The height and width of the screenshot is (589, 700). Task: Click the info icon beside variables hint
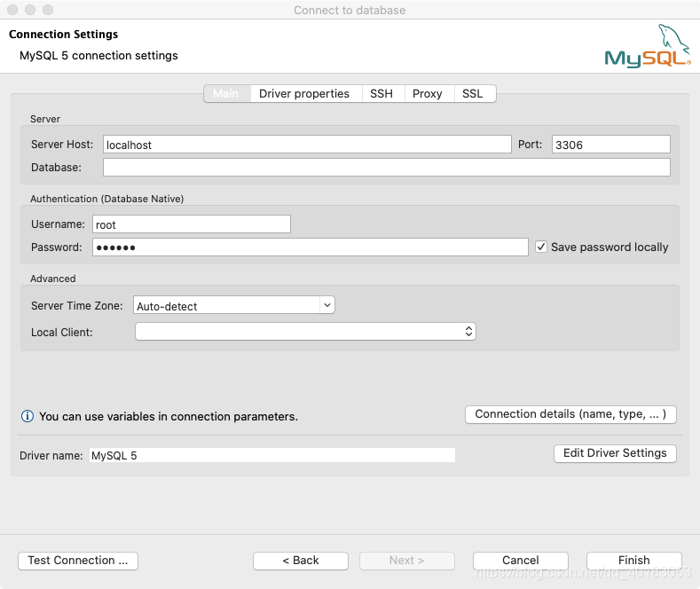click(x=28, y=416)
